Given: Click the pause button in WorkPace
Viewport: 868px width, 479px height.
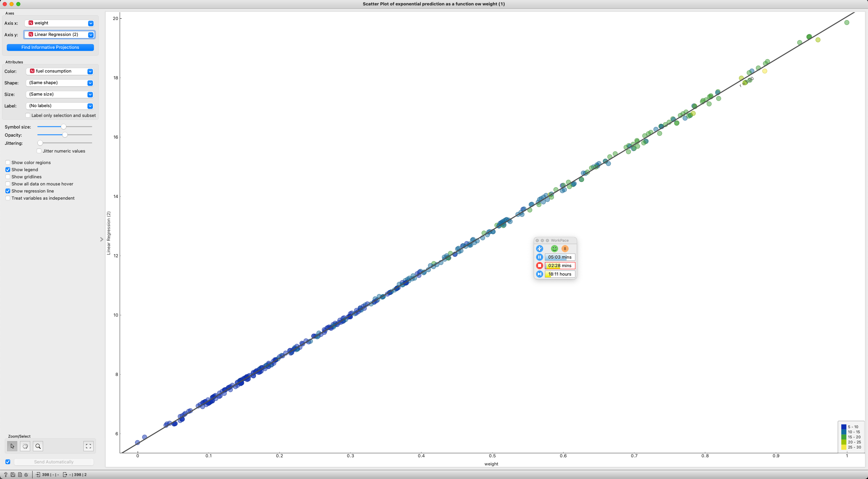Looking at the screenshot, I should [539, 257].
